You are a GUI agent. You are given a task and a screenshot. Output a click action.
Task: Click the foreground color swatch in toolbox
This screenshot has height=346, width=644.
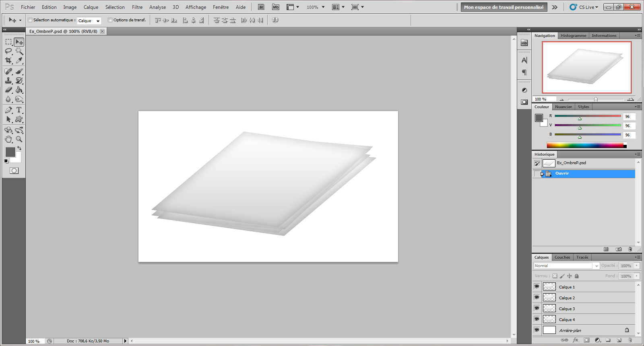coord(10,152)
